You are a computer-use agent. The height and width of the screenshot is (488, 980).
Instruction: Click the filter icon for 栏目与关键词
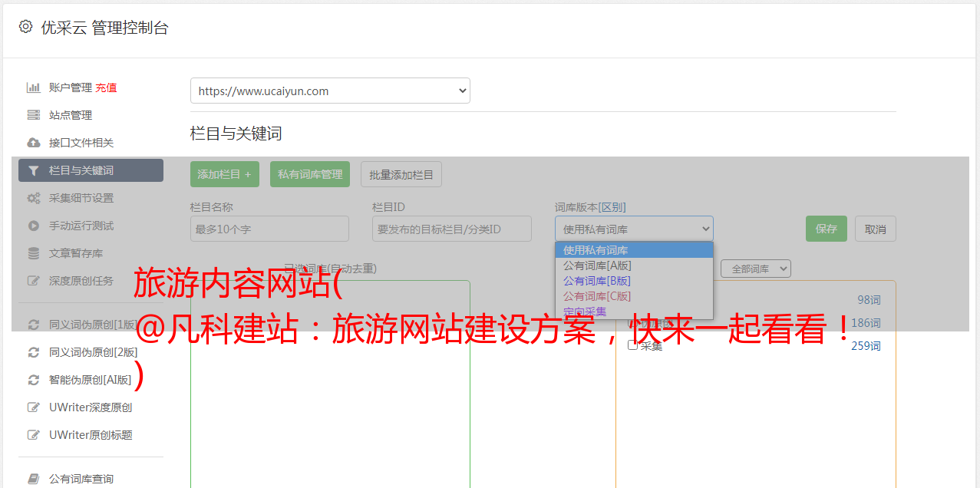(34, 170)
